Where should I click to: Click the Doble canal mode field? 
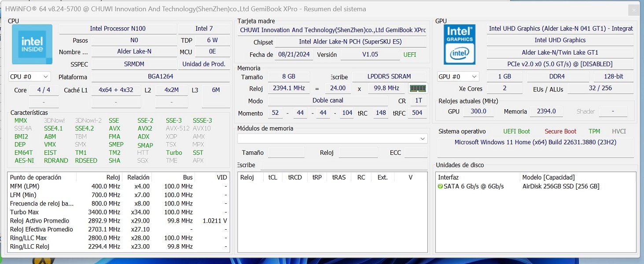click(328, 101)
